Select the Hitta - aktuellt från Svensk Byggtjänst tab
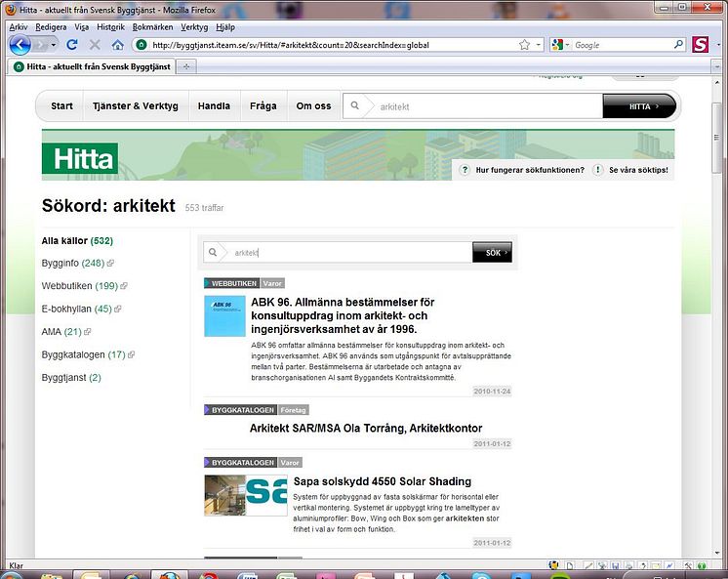This screenshot has width=728, height=579. coord(92,66)
